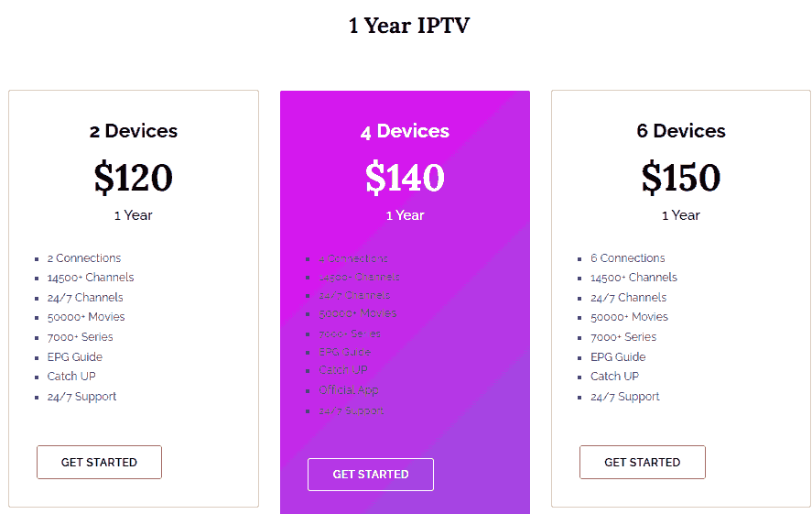Click the "2 Connections" feature item
The image size is (812, 514).
84,258
